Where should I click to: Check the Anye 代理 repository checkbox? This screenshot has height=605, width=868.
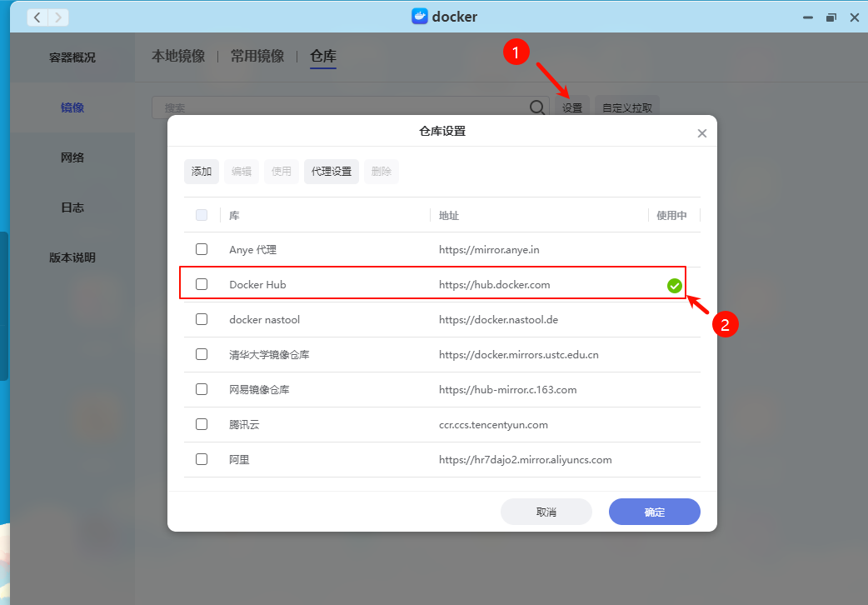(x=201, y=248)
